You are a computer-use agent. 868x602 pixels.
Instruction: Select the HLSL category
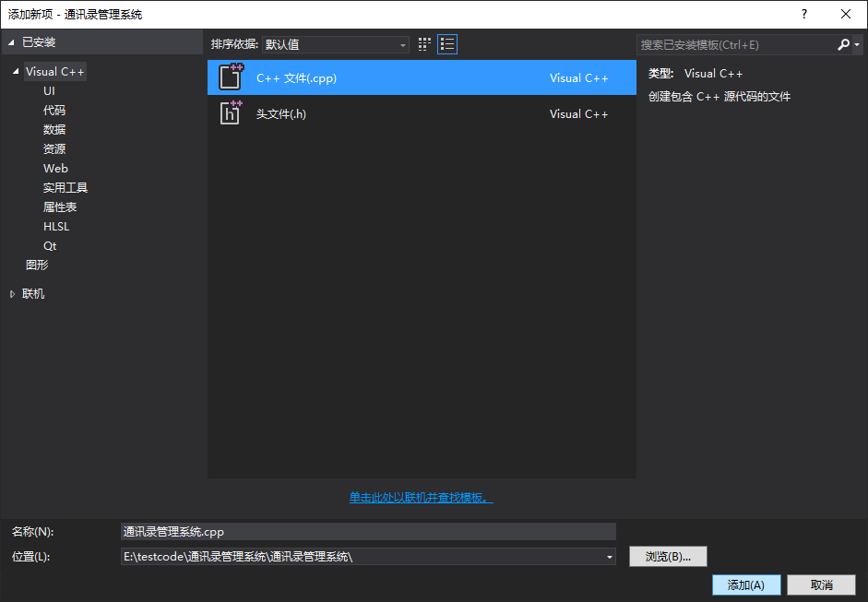(56, 226)
